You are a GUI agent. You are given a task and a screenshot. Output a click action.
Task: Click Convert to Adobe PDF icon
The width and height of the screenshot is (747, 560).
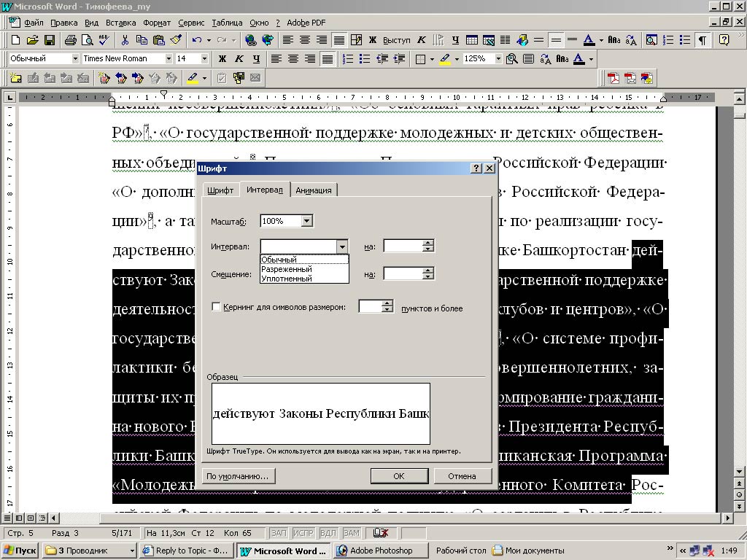pos(613,78)
